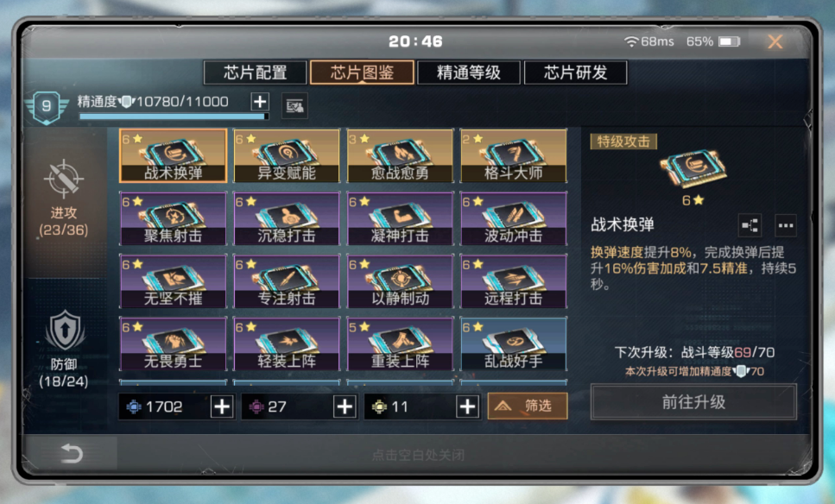Switch to the 芯片配置 tab
835x504 pixels.
255,72
